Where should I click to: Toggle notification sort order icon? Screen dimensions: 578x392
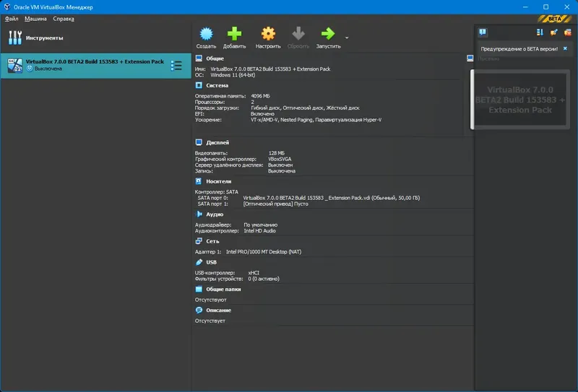point(540,32)
